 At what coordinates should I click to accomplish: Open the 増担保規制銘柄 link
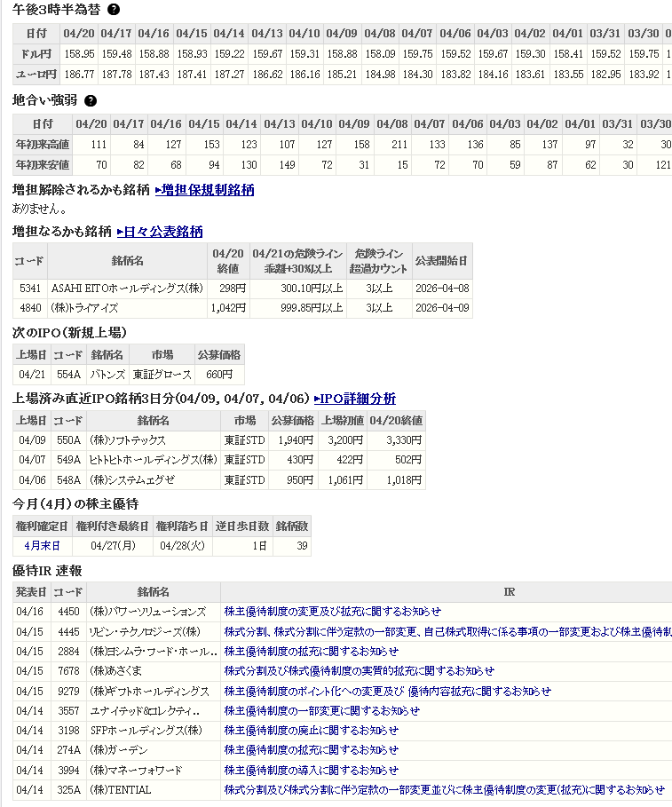coord(204,190)
